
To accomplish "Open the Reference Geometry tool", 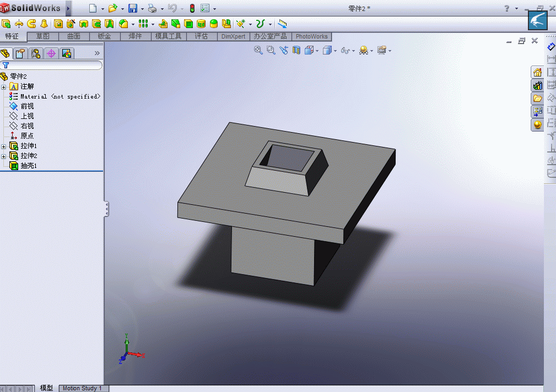I will [241, 24].
